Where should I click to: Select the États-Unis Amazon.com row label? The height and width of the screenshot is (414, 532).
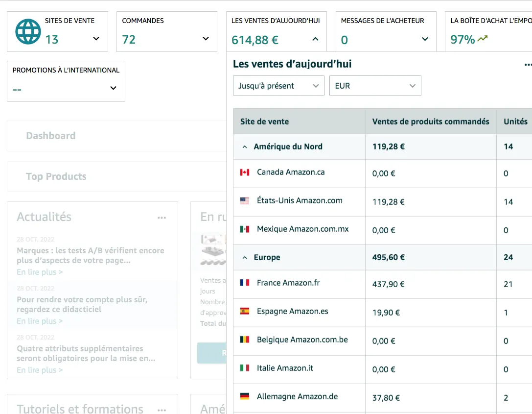300,200
